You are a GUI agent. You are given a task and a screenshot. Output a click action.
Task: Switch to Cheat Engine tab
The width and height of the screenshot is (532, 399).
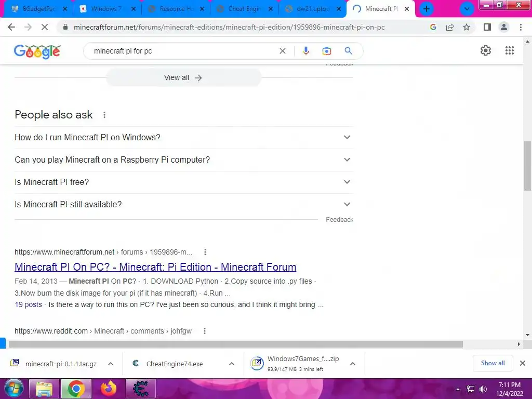244,9
